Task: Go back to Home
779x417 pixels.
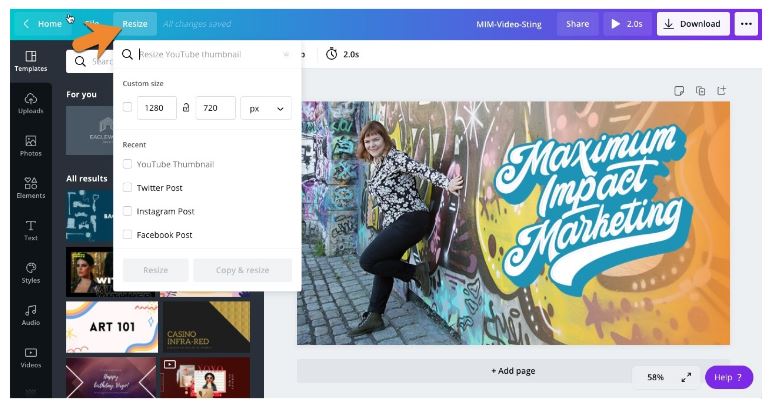Action: point(42,24)
